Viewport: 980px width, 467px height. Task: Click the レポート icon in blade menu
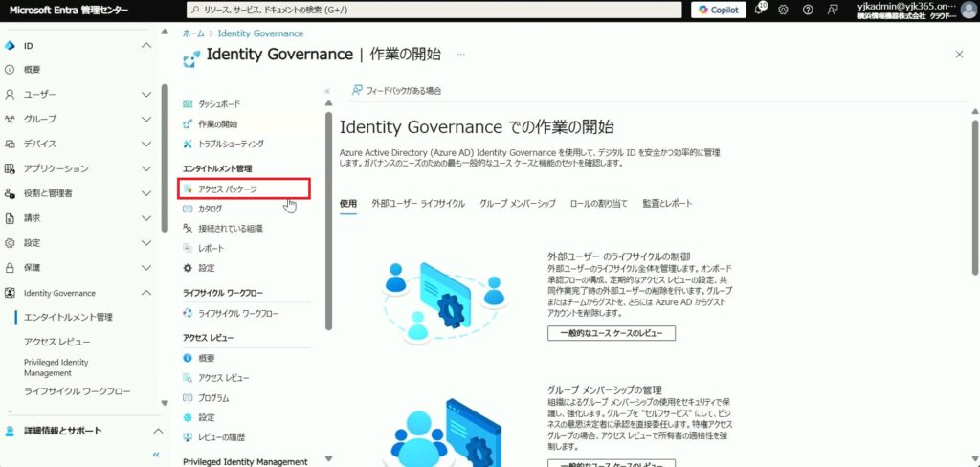point(188,248)
